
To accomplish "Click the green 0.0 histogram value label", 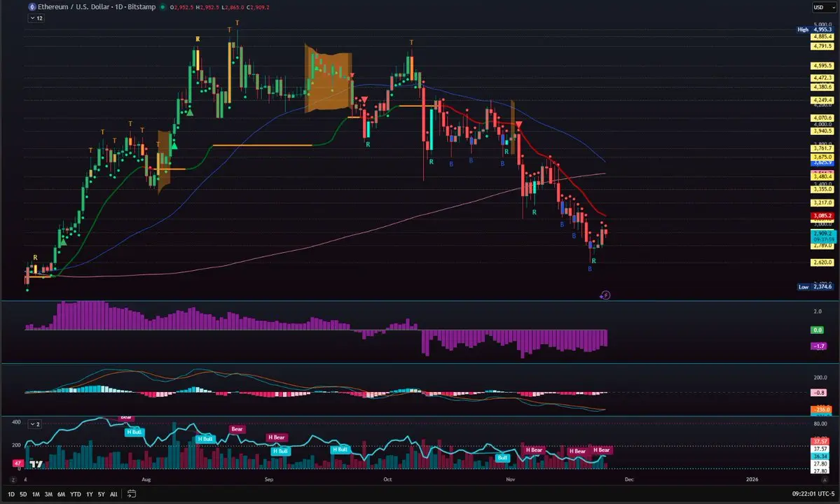I will click(x=818, y=330).
